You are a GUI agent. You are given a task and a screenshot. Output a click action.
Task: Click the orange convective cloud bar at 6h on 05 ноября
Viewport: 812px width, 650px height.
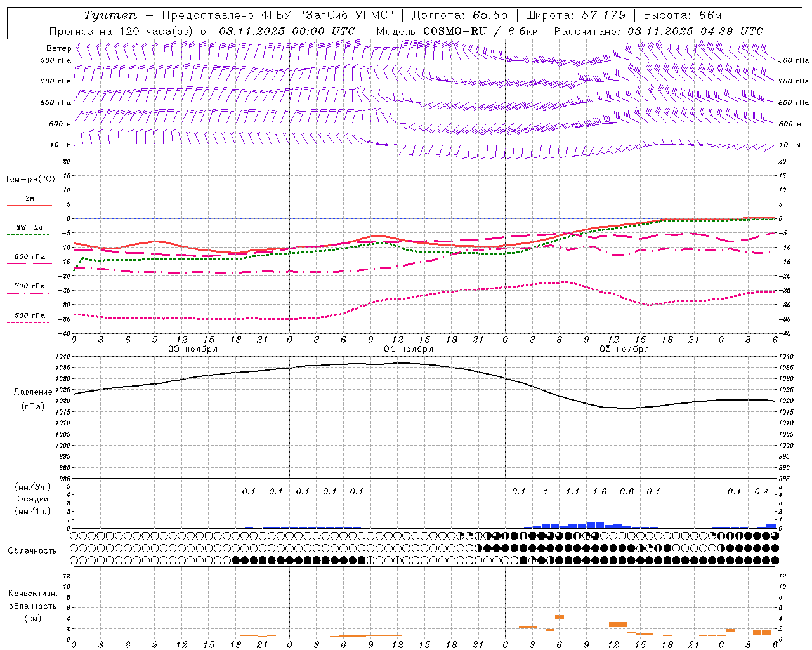pos(560,616)
